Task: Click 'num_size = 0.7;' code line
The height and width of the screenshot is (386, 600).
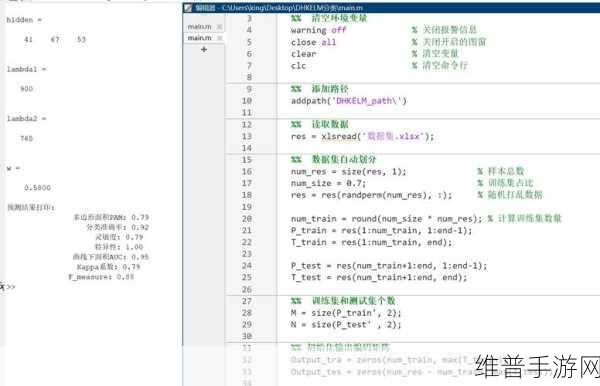Action: (x=328, y=183)
